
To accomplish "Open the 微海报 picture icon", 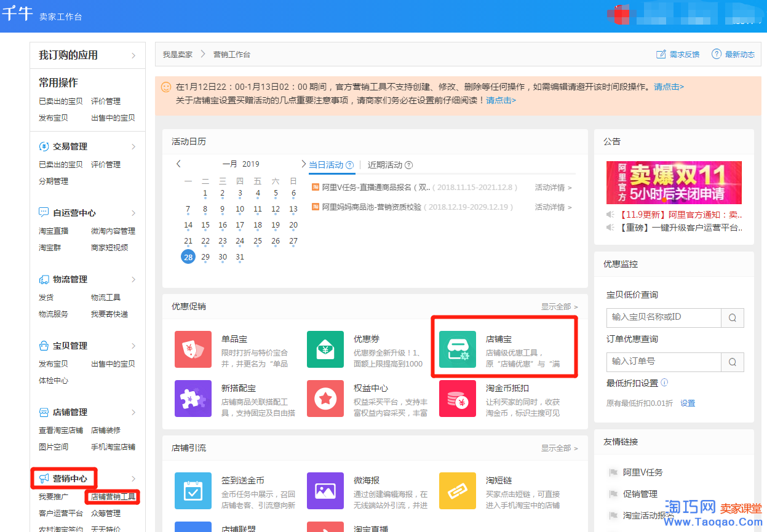I will pyautogui.click(x=325, y=491).
